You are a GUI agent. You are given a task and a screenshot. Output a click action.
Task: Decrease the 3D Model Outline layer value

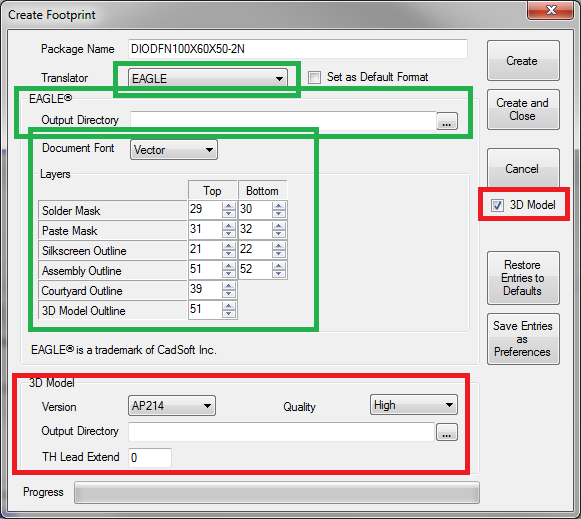pyautogui.click(x=229, y=314)
